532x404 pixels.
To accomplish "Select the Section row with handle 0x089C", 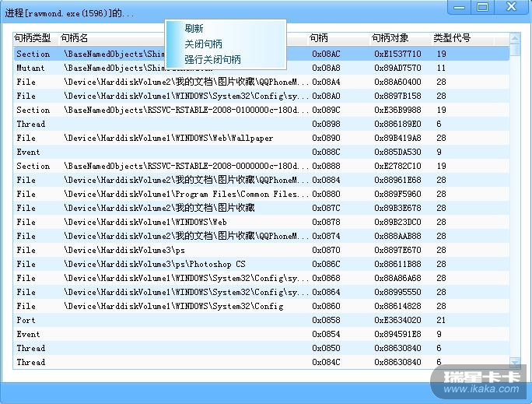I will pyautogui.click(x=261, y=110).
